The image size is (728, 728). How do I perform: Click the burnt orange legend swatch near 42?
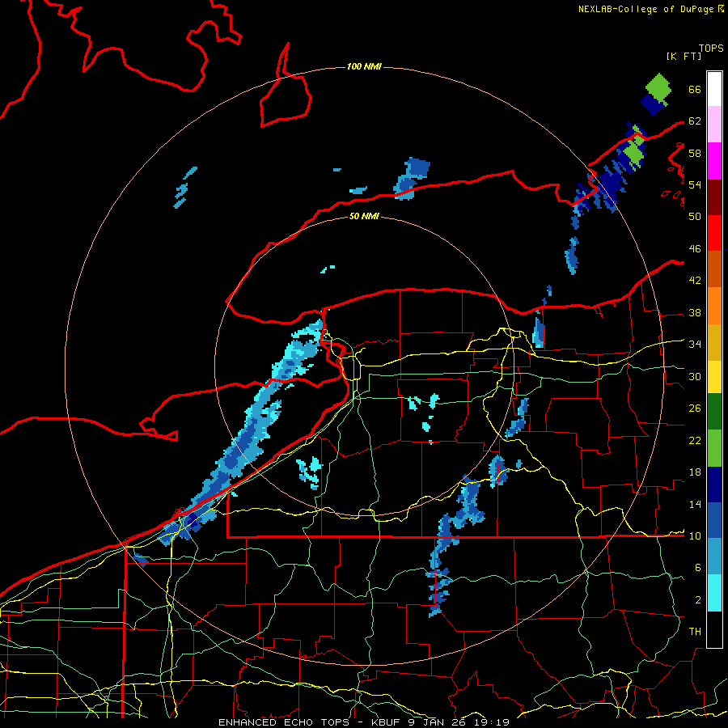[x=714, y=269]
